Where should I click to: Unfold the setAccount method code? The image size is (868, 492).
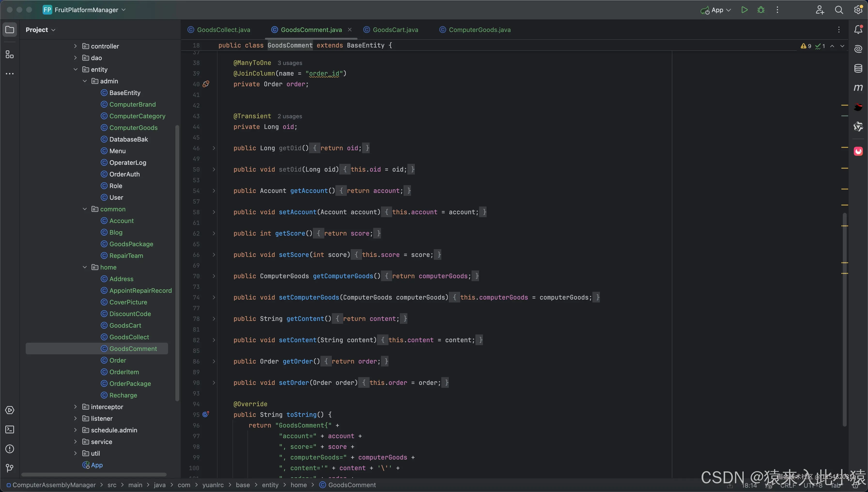tap(214, 212)
